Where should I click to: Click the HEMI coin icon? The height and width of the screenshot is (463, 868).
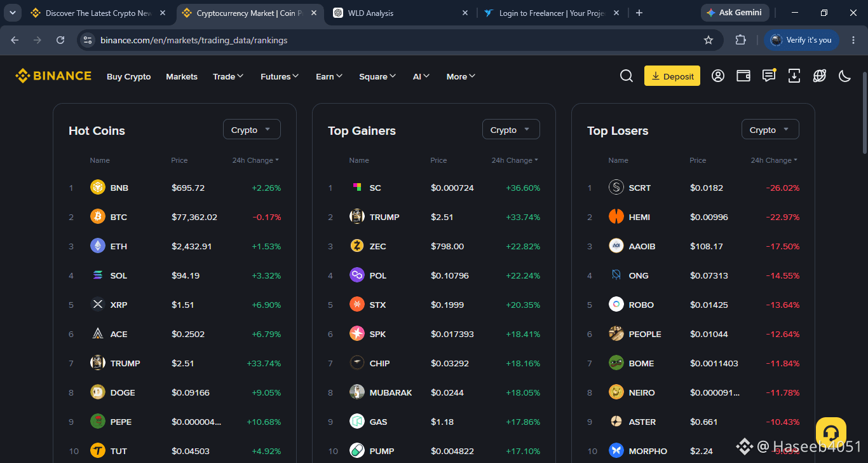click(616, 217)
